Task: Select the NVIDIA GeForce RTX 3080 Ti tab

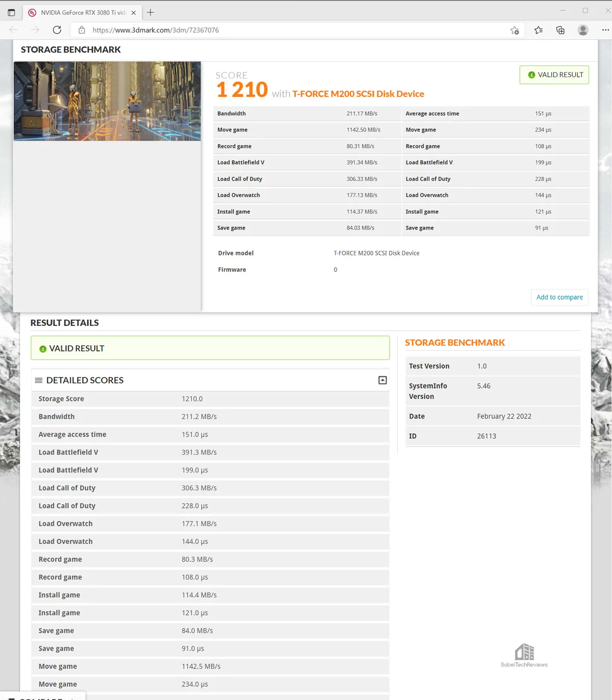Action: [82, 13]
